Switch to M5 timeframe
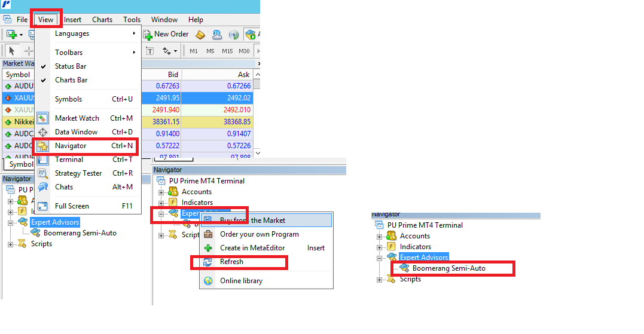 tap(210, 51)
